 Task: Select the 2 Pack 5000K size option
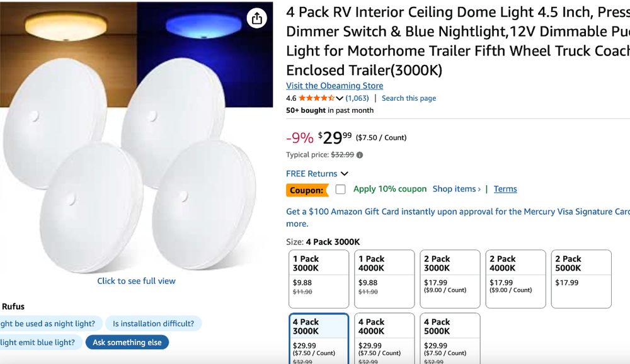(x=581, y=278)
